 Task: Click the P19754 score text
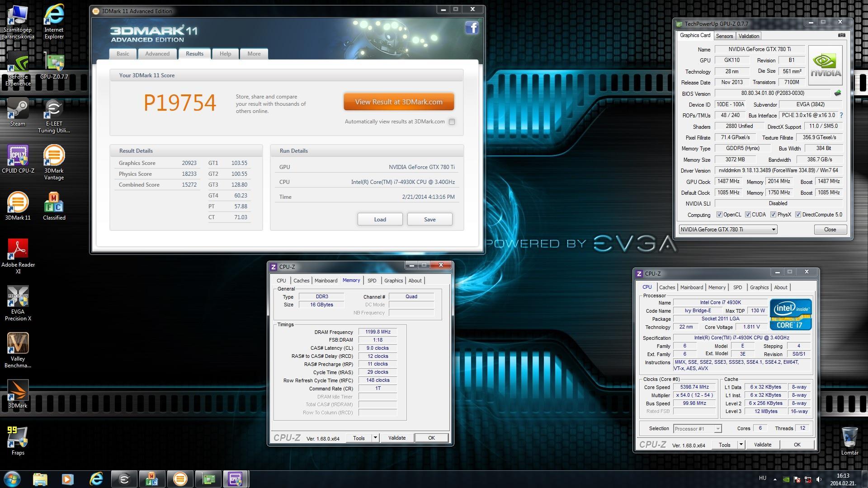(180, 103)
